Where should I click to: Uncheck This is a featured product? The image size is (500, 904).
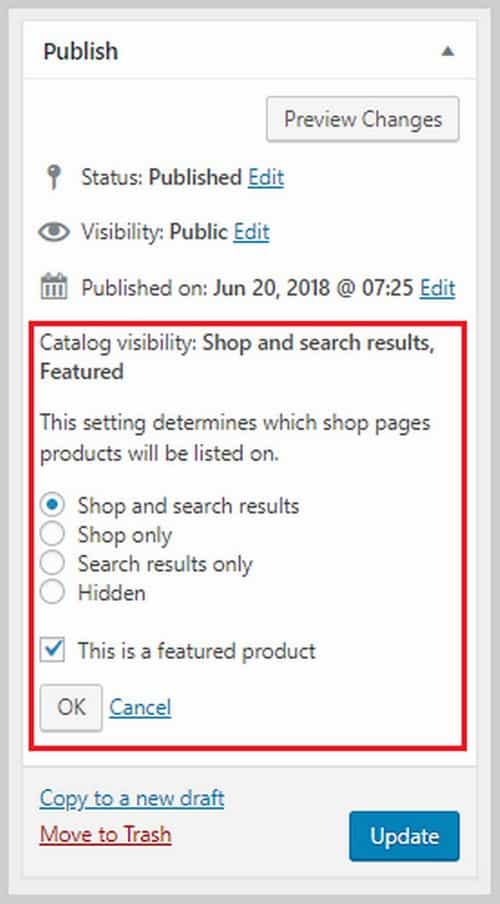52,651
